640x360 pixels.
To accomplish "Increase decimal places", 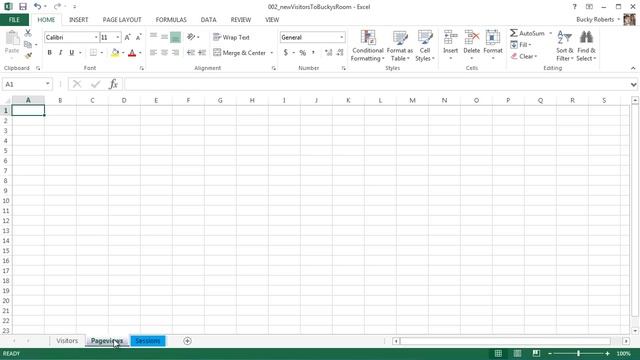I will tap(329, 53).
